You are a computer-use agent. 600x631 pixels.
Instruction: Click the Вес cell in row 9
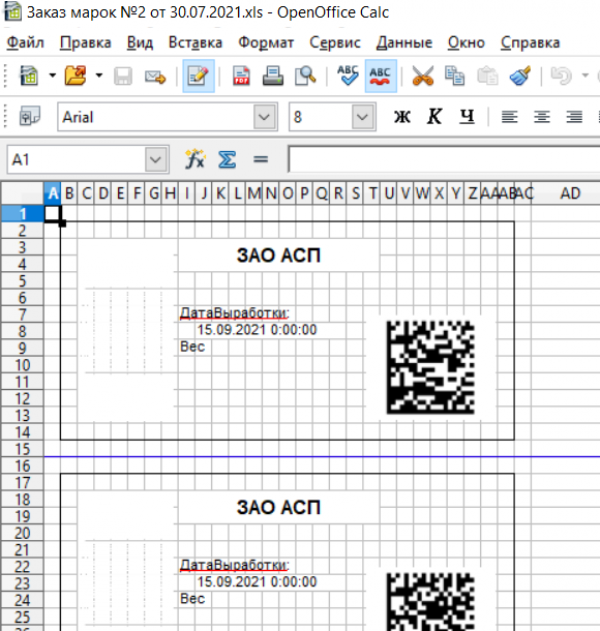coord(192,346)
